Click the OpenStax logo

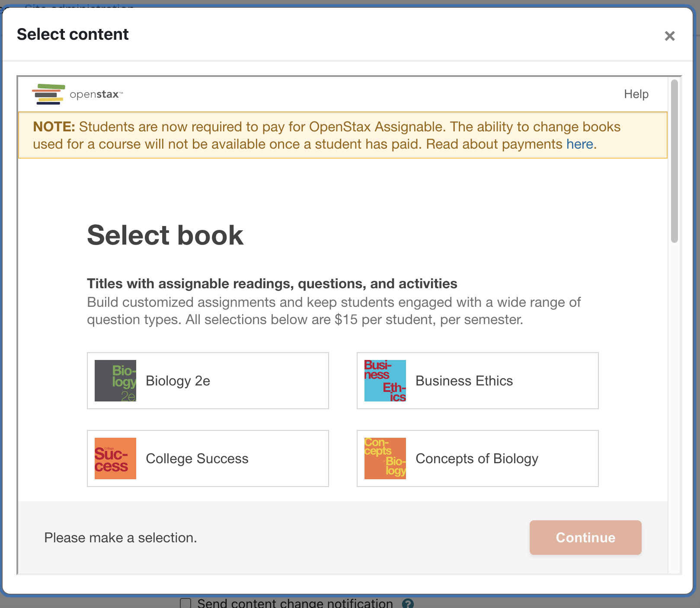tap(76, 94)
